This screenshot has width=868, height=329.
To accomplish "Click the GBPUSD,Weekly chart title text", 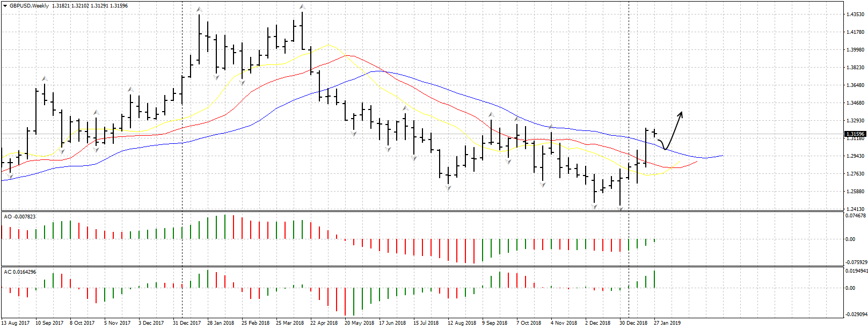I will pyautogui.click(x=29, y=6).
